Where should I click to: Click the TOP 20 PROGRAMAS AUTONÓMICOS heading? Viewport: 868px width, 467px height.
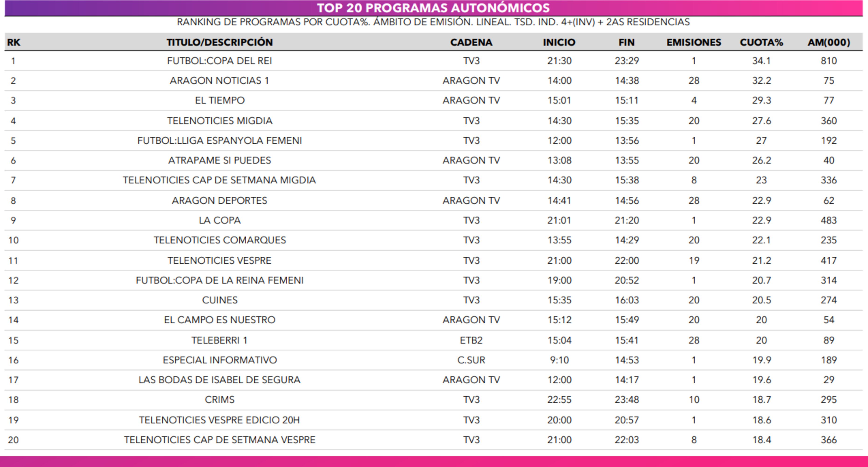433,8
